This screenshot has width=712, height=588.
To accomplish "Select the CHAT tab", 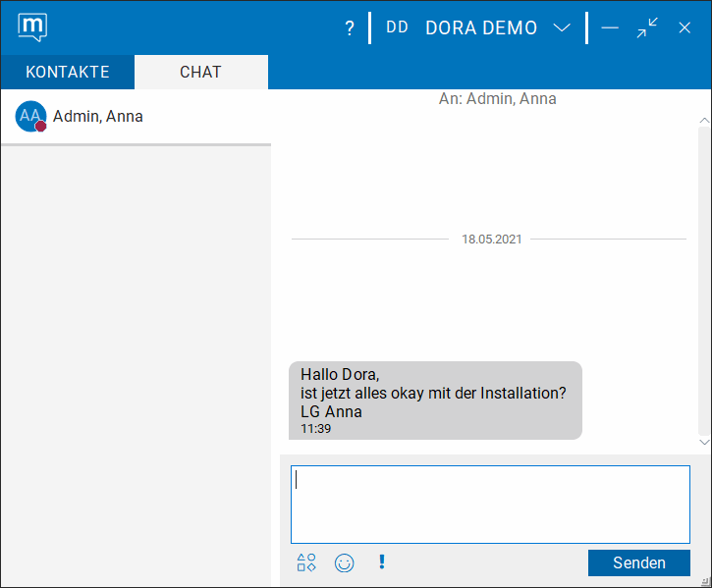I will [200, 72].
